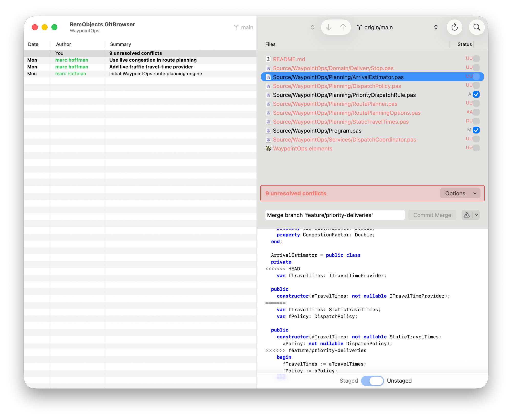The image size is (512, 420).
Task: Open the Options dropdown in conflicts banner
Action: point(460,193)
